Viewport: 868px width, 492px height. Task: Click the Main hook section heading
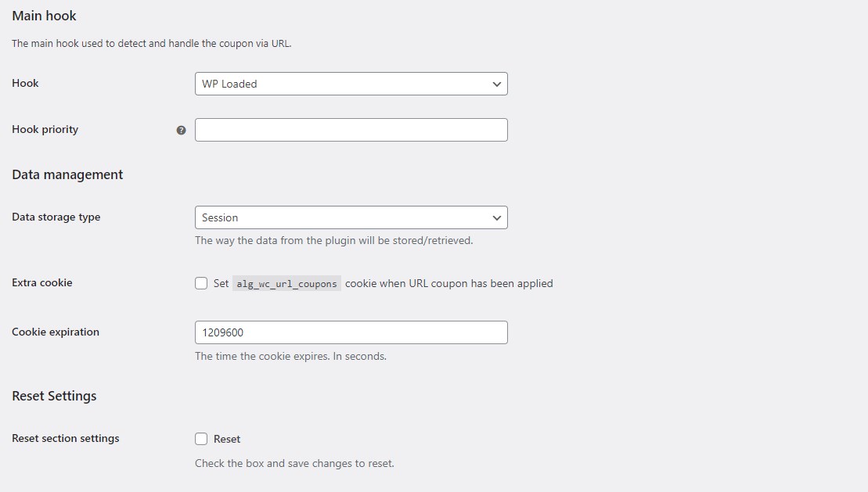coord(44,15)
